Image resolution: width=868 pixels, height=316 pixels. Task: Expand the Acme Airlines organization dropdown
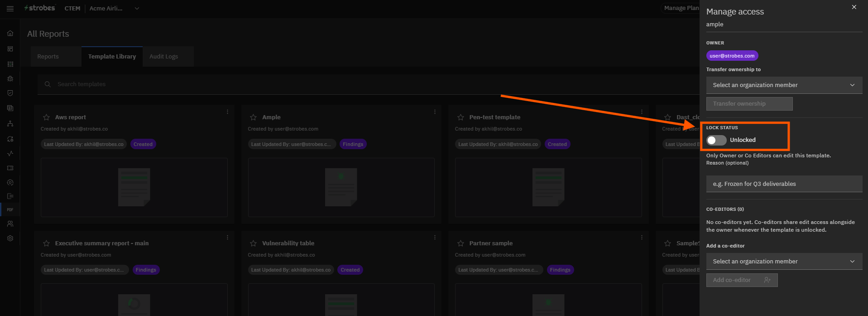click(137, 8)
